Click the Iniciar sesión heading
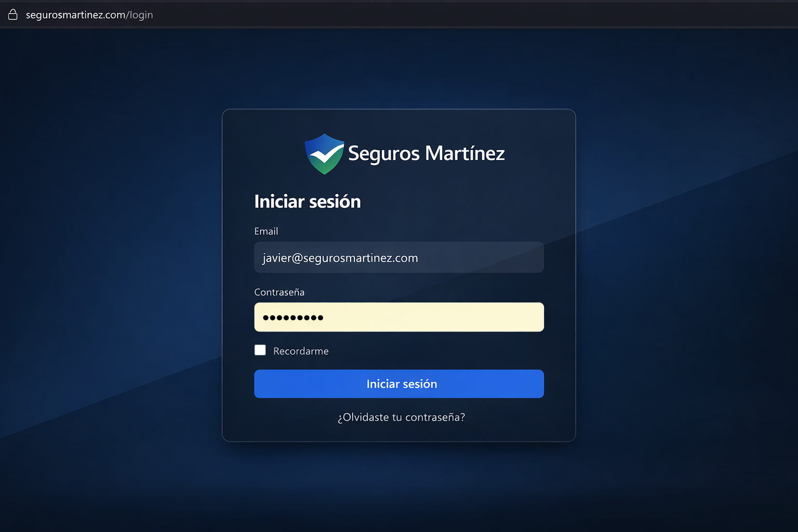The image size is (798, 532). pos(307,202)
